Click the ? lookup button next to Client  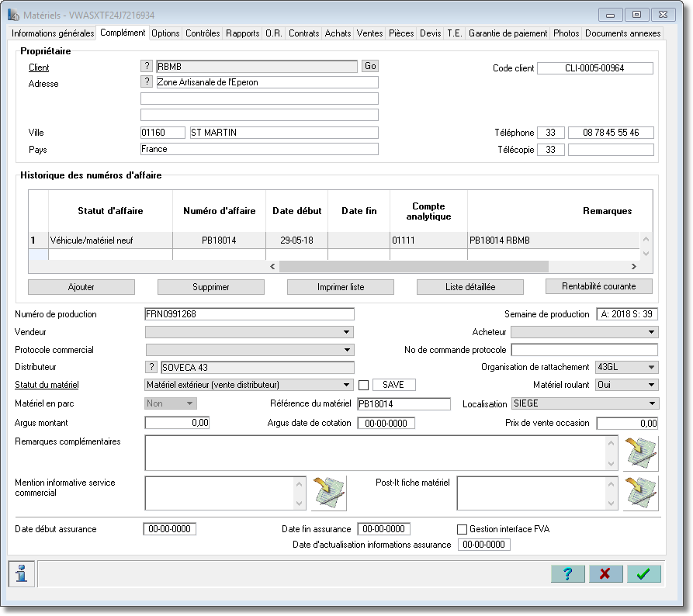point(147,66)
